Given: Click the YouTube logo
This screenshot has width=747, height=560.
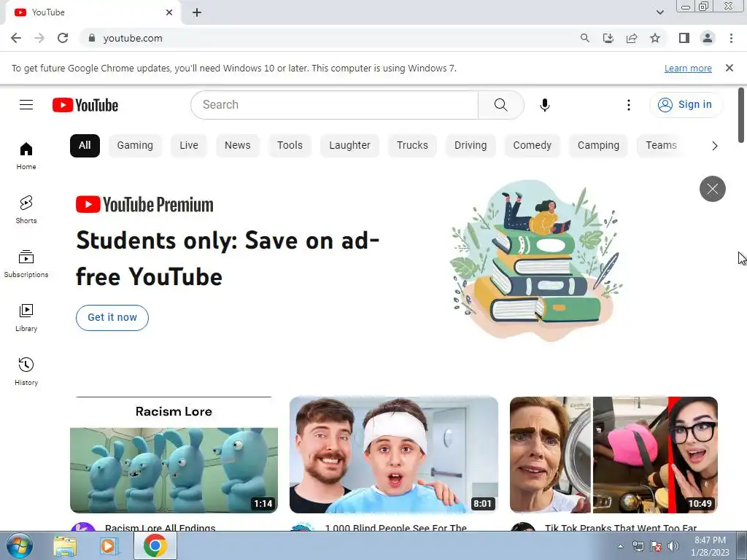Looking at the screenshot, I should [85, 105].
